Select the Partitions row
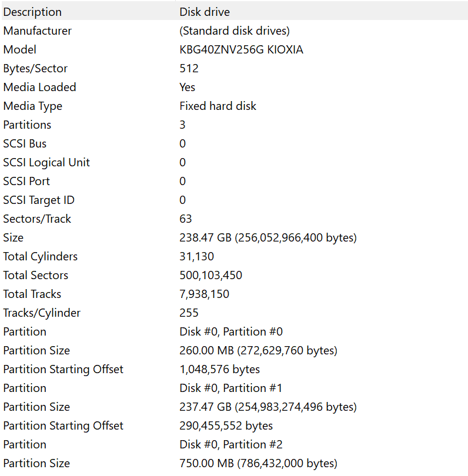 pos(27,125)
